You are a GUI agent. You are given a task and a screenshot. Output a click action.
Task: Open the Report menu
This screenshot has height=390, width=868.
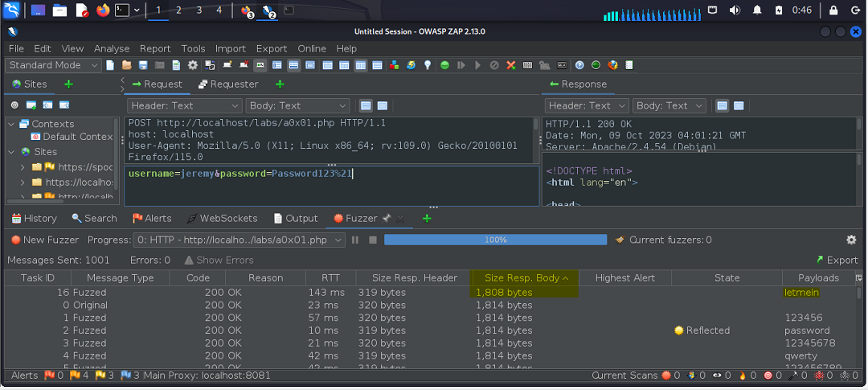[x=155, y=49]
